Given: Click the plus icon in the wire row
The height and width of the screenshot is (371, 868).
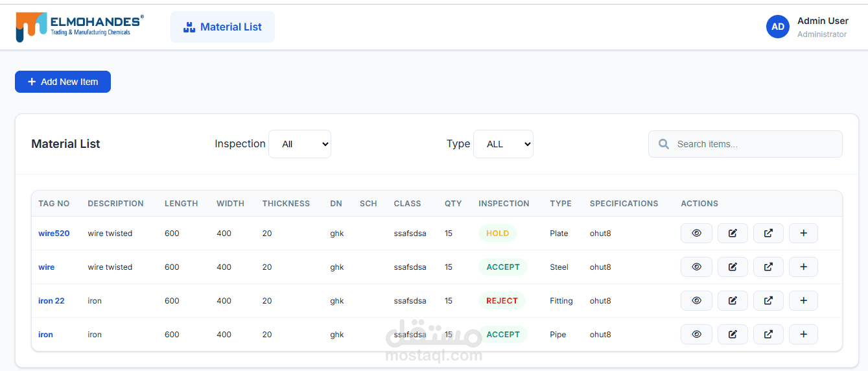Looking at the screenshot, I should tap(803, 267).
